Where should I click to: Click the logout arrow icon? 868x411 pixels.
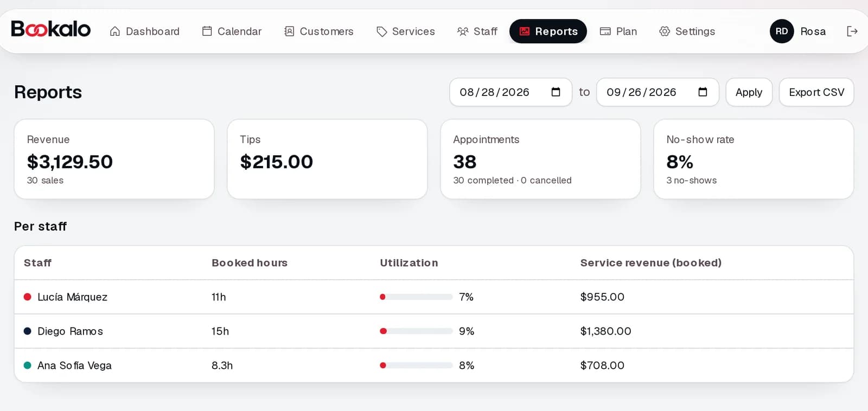[x=852, y=31]
